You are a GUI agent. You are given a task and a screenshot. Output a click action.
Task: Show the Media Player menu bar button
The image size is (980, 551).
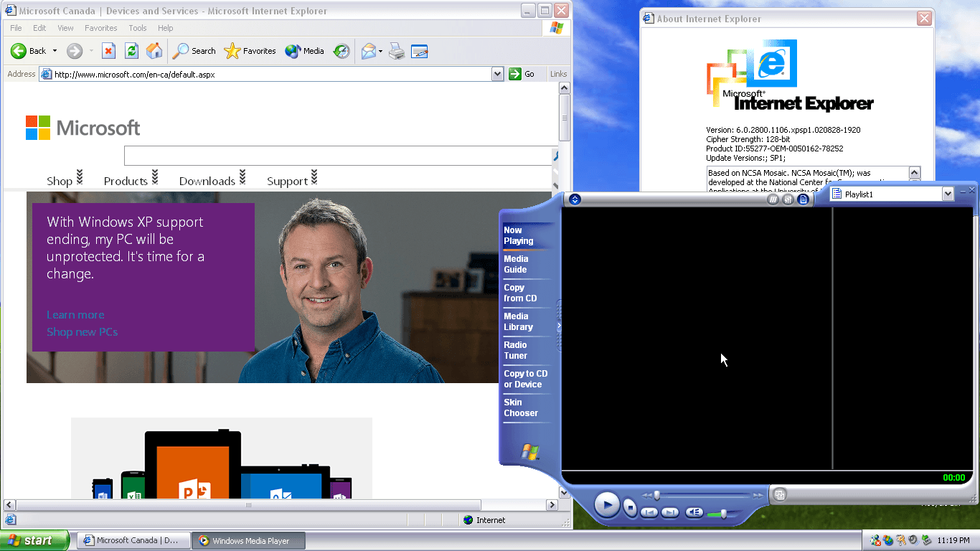click(575, 199)
